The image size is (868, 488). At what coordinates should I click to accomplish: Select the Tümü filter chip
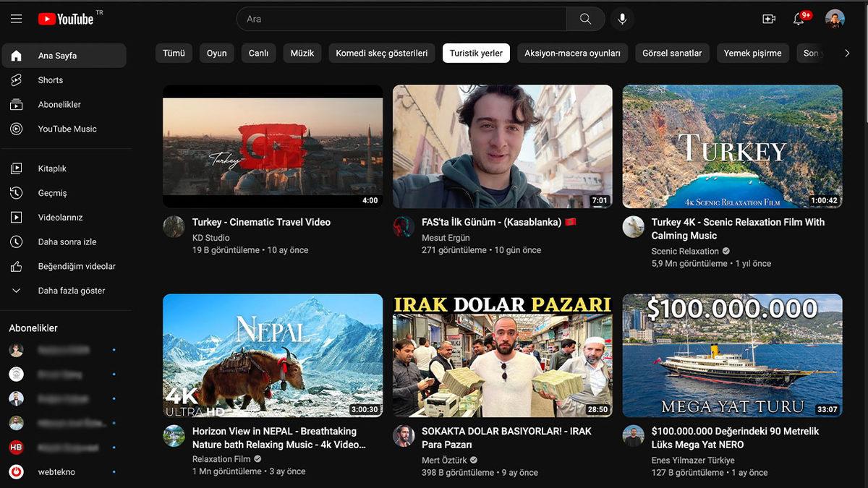click(x=174, y=53)
